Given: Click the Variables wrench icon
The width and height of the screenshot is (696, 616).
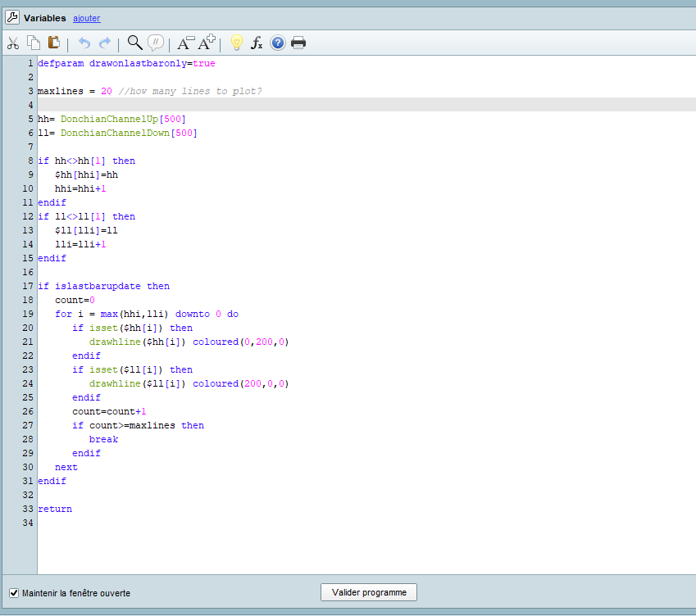Looking at the screenshot, I should pyautogui.click(x=12, y=17).
